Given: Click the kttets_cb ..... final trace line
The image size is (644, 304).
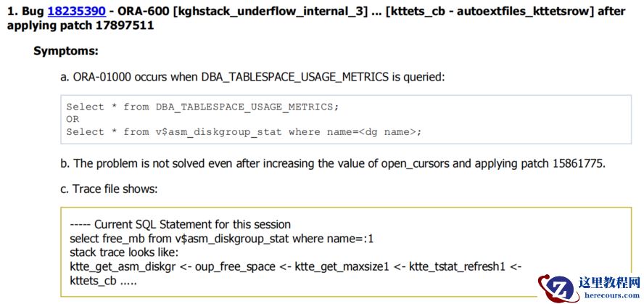Looking at the screenshot, I should coord(103,280).
